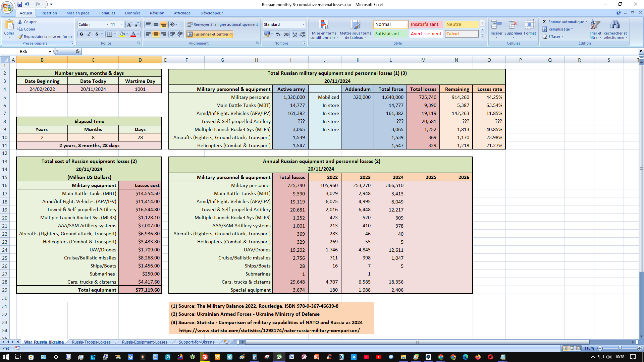
Task: Open the Calibri font name dropdown
Action: click(107, 24)
